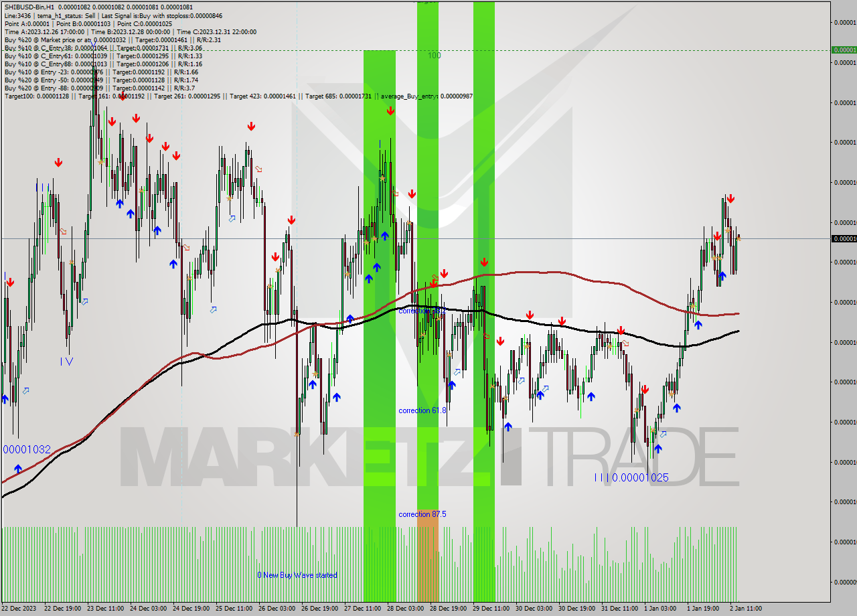Image resolution: width=857 pixels, height=616 pixels.
Task: Click the 'tema_h1_status: Sell' status line
Action: click(x=65, y=15)
